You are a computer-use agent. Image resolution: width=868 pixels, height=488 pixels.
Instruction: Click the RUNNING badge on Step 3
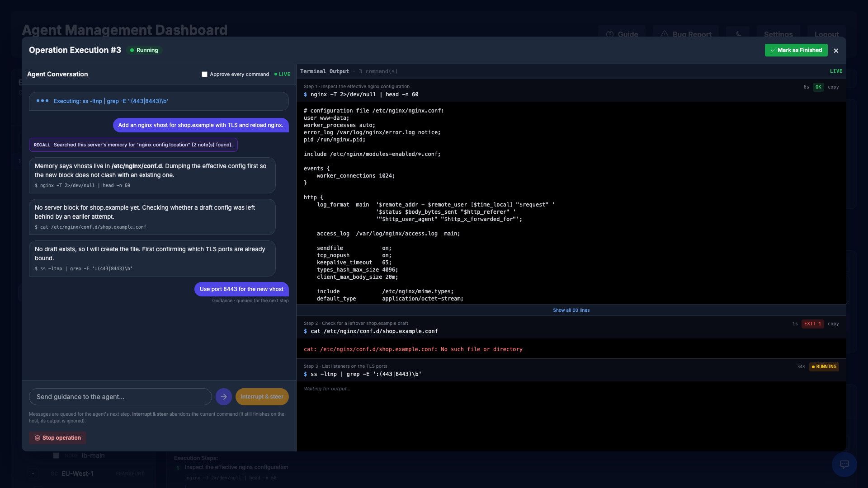(x=824, y=367)
